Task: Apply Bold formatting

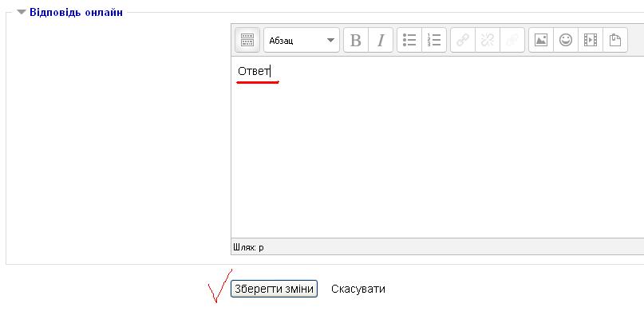Action: coord(356,40)
